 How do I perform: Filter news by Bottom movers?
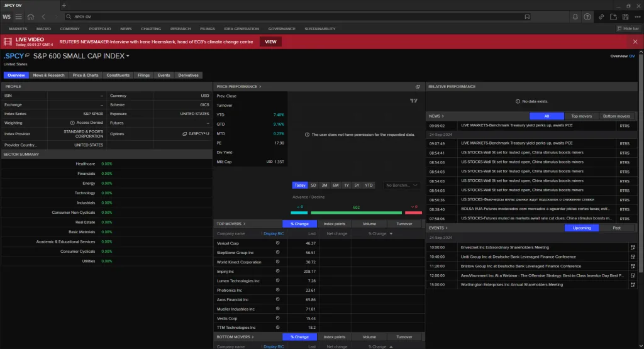tap(616, 116)
